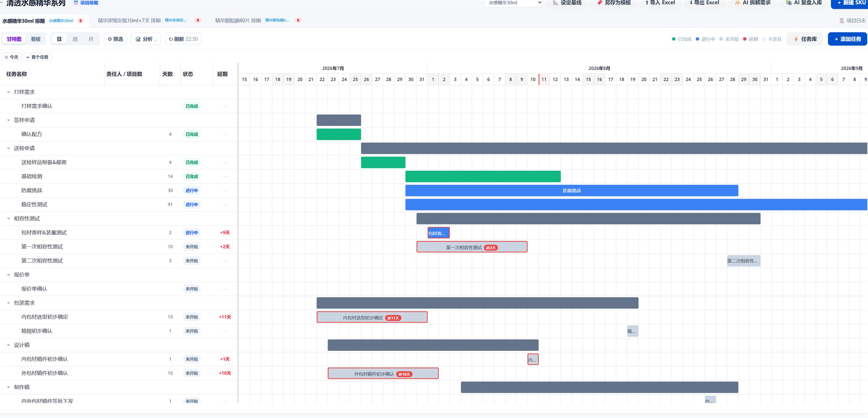The image size is (868, 418).
Task: Select the 打样需求确认 task row
Action: [x=119, y=106]
